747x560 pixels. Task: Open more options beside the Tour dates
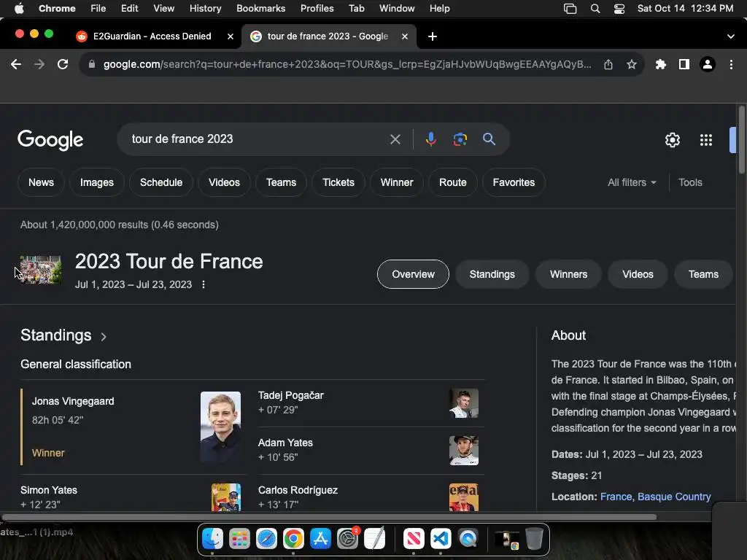coord(204,284)
